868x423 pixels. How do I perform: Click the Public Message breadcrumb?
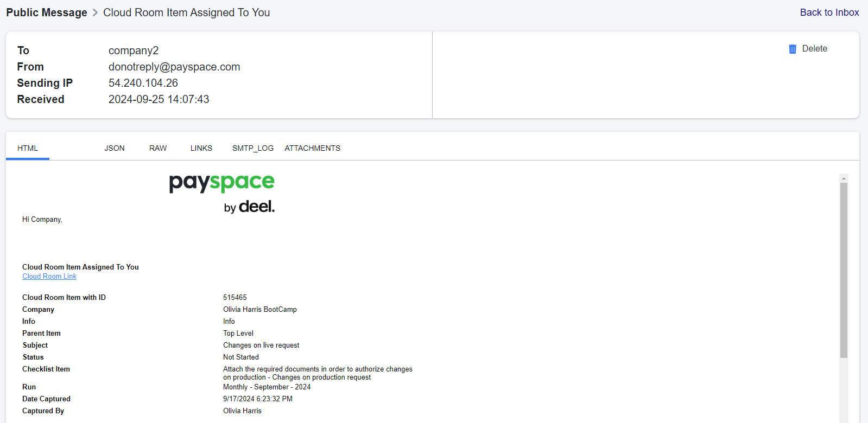coord(47,12)
